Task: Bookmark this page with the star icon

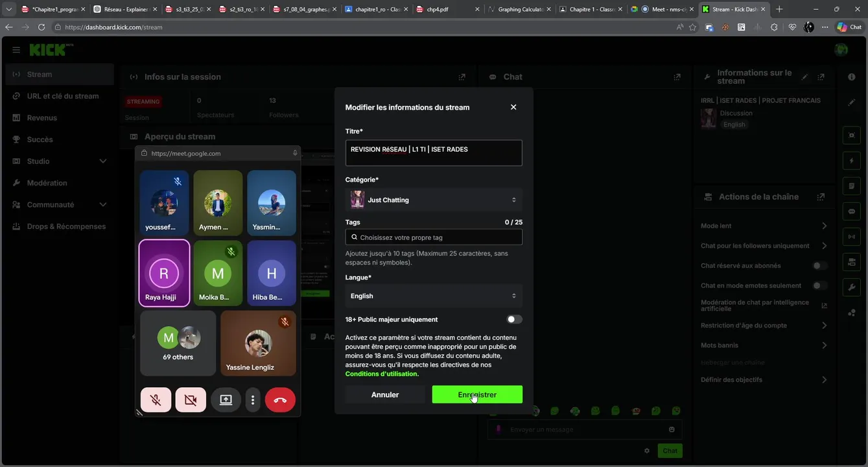Action: click(x=692, y=27)
